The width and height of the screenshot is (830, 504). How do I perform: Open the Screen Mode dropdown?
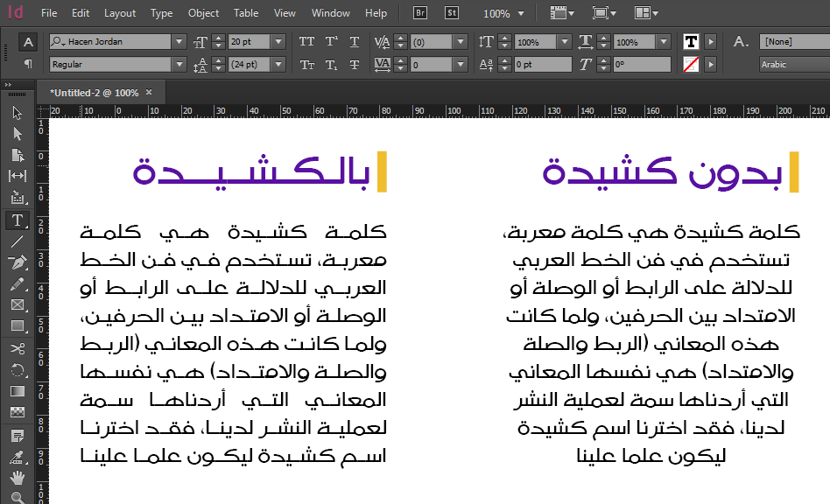click(x=604, y=13)
